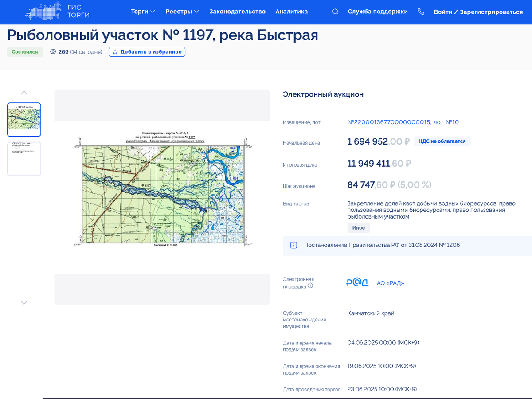Image resolution: width=532 pixels, height=399 pixels.
Task: Open Служба поддержки page
Action: (378, 12)
